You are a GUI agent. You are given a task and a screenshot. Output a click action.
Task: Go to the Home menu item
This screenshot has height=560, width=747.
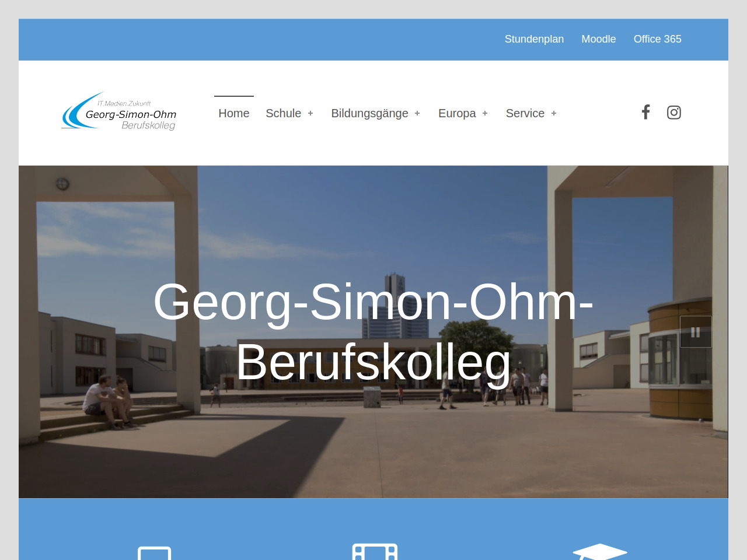[234, 113]
